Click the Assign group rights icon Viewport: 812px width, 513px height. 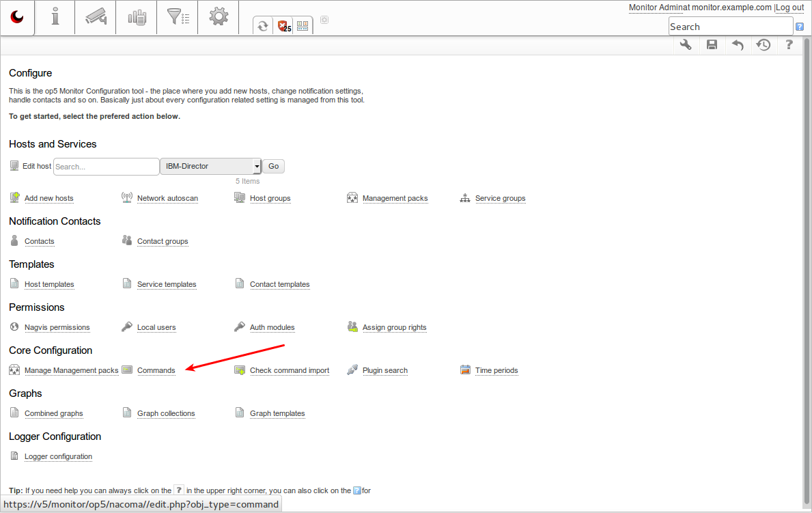click(352, 327)
